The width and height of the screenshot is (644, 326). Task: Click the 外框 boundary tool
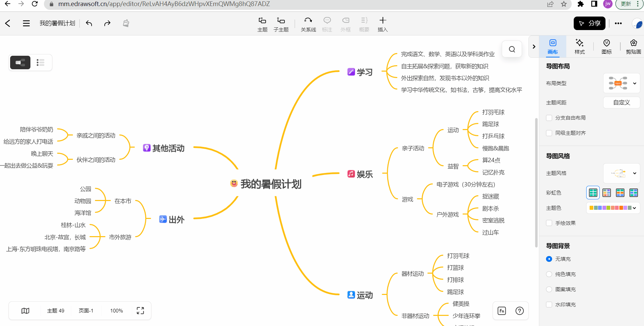(x=346, y=24)
